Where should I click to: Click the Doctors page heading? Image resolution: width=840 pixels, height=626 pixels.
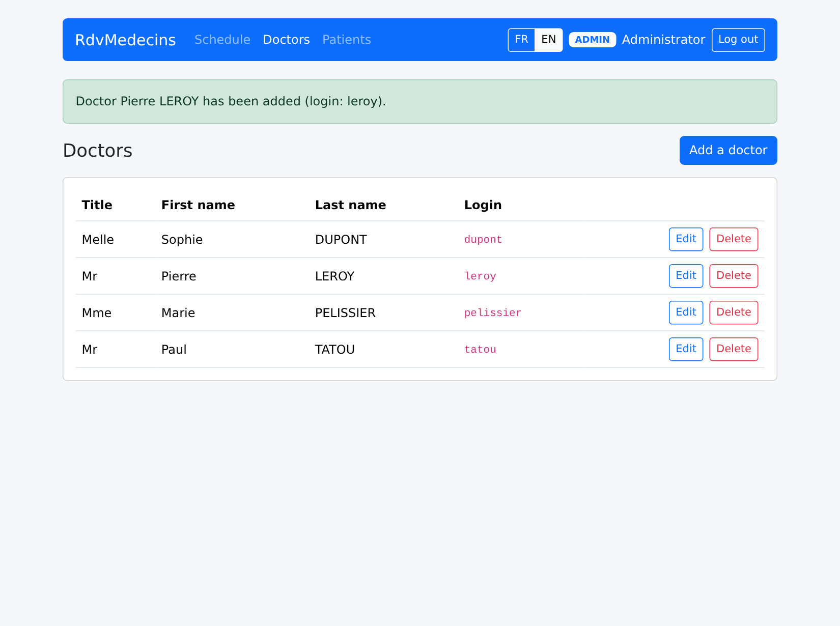coord(97,151)
